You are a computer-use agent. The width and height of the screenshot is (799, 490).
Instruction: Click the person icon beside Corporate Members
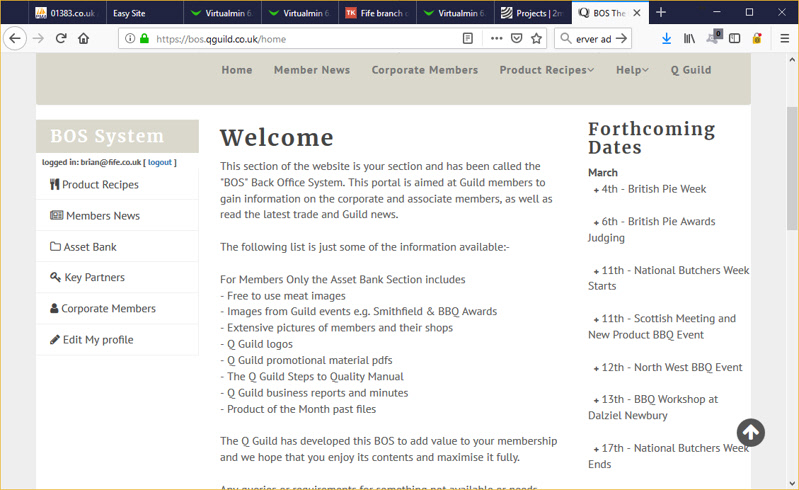pyautogui.click(x=54, y=308)
